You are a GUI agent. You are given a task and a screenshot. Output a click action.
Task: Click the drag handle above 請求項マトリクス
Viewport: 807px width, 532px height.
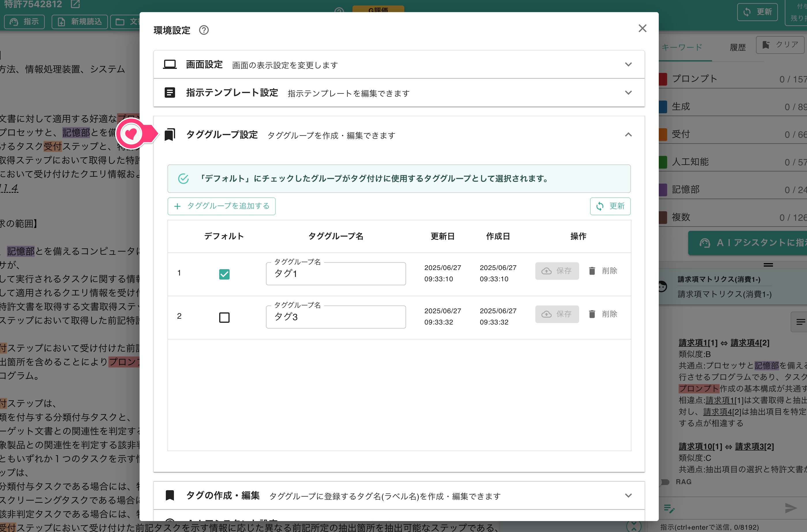pos(768,265)
